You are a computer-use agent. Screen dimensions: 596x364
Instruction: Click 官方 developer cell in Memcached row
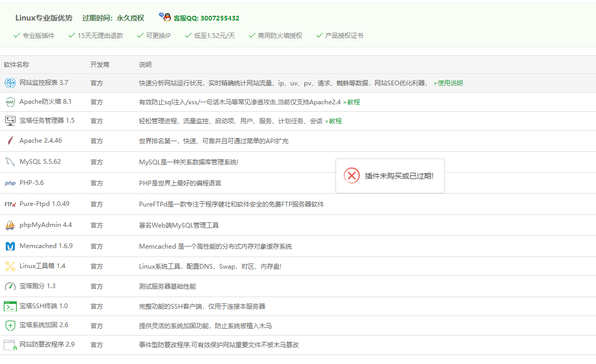(x=97, y=247)
